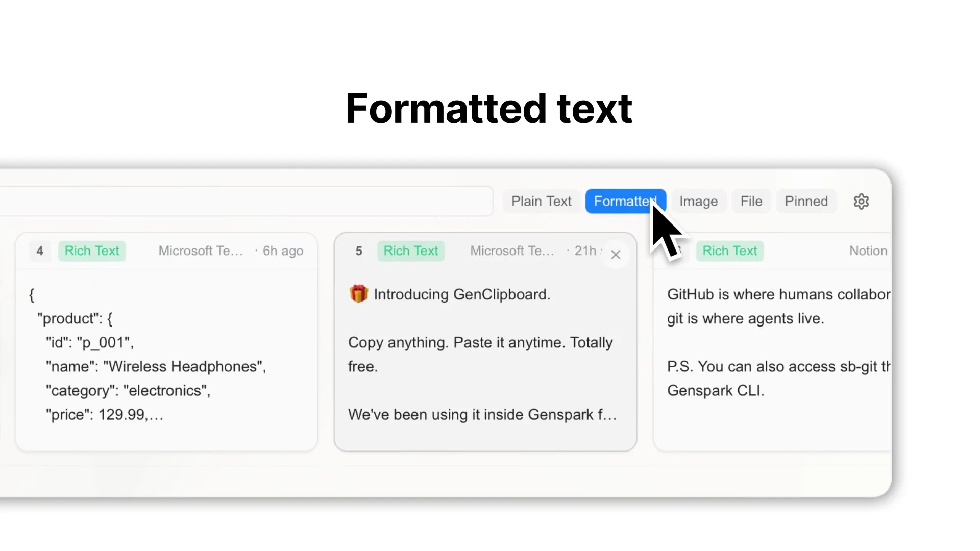View Pinned clipboard items
Viewport: 980px width, 551px height.
click(806, 202)
